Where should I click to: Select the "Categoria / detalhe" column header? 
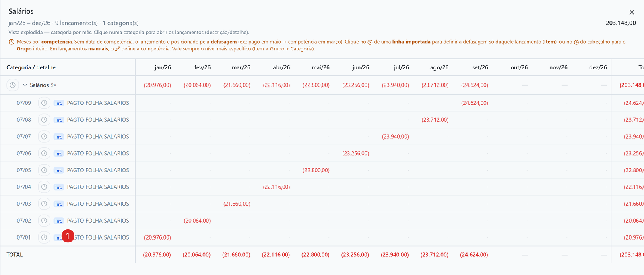(x=31, y=67)
